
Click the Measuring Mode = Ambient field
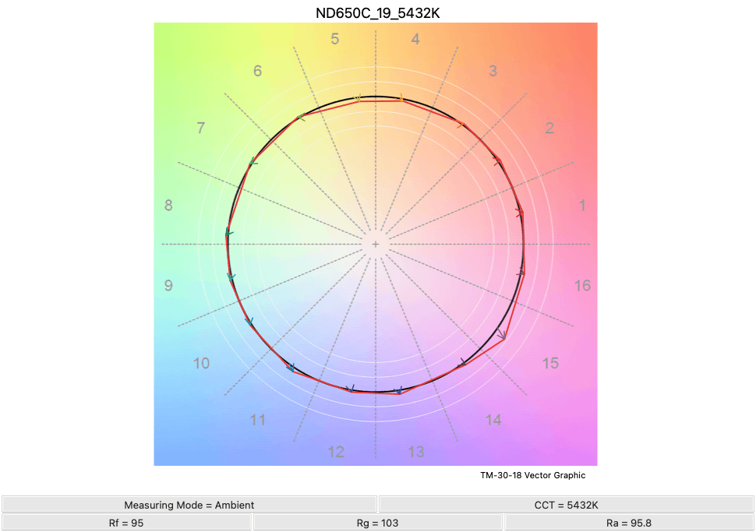click(189, 505)
